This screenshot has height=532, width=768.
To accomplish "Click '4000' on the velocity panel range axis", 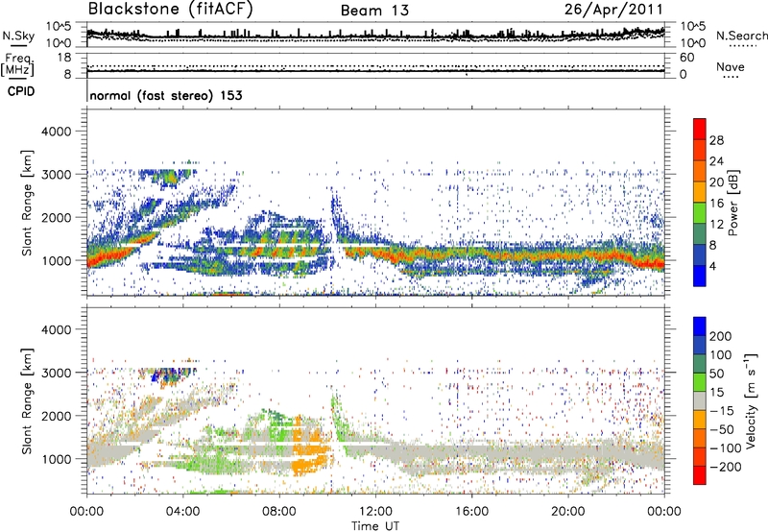I will coord(56,329).
